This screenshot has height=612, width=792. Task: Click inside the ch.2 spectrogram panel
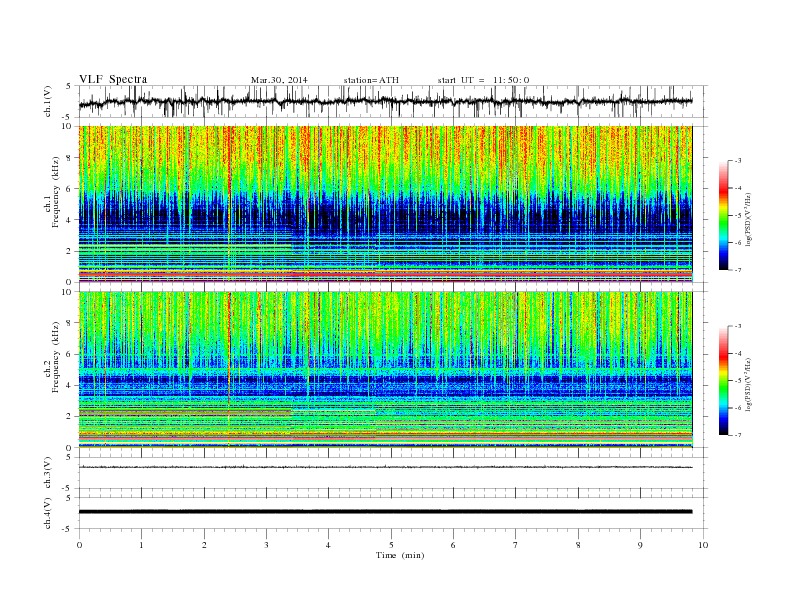click(385, 370)
